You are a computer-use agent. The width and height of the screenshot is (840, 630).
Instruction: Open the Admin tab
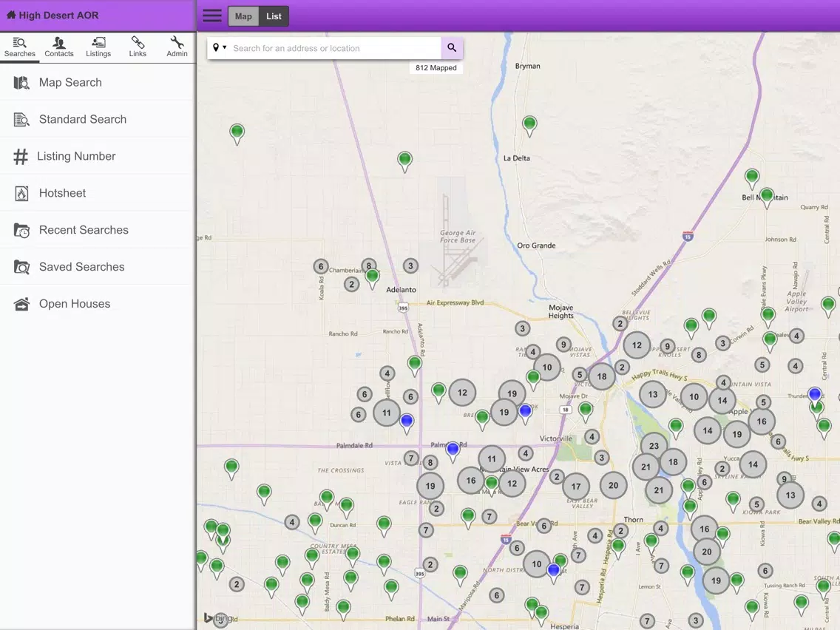pyautogui.click(x=177, y=47)
